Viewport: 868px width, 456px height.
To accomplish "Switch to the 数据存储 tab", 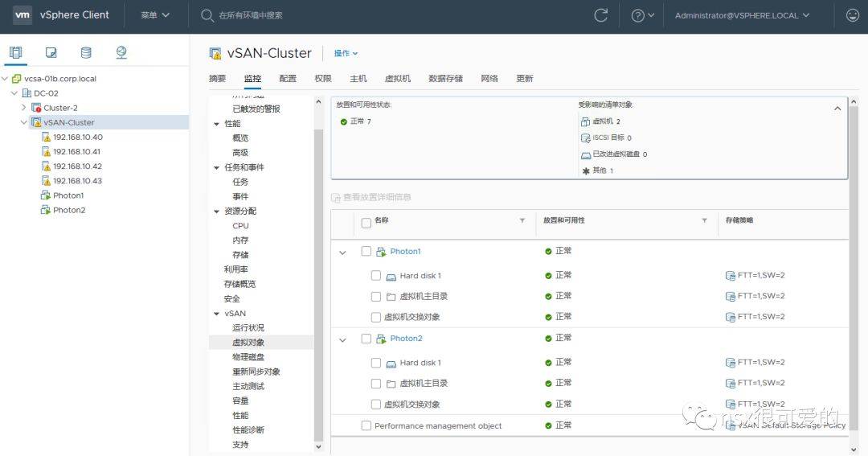I will click(x=445, y=79).
